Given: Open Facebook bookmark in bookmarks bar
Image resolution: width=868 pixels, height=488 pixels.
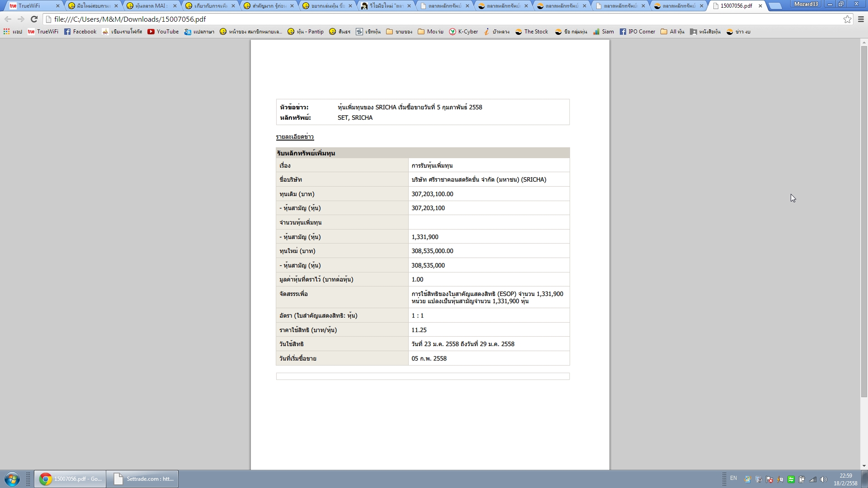Looking at the screenshot, I should [80, 32].
